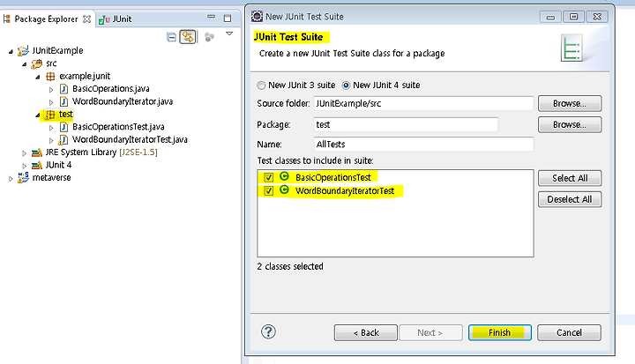The height and width of the screenshot is (364, 635).
Task: Expand JRE System Library node
Action: coord(25,153)
